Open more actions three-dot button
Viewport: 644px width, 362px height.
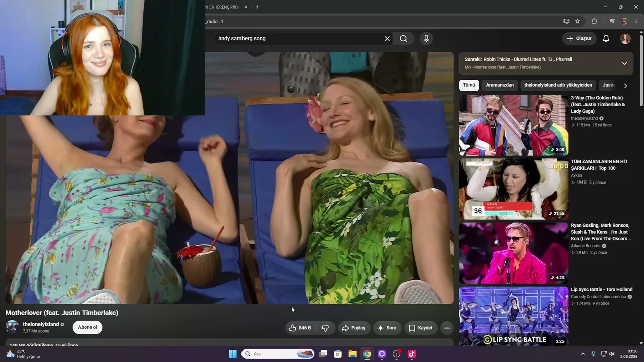(447, 328)
